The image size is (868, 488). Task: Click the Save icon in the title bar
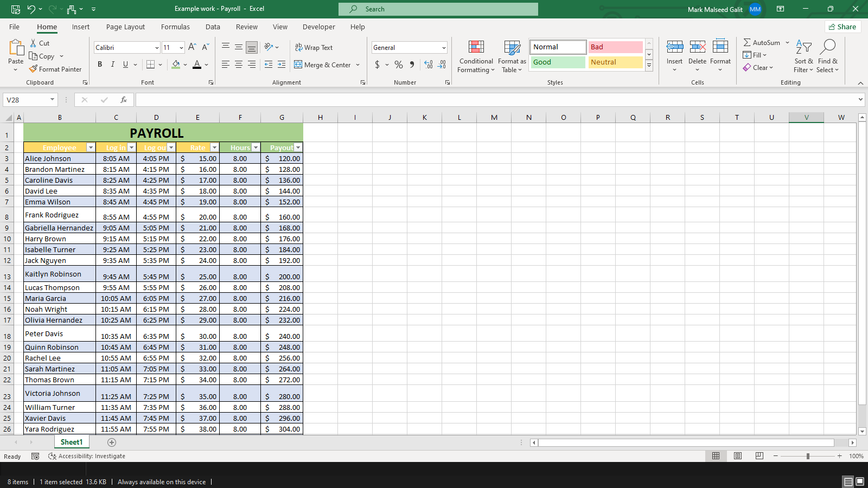click(x=16, y=9)
